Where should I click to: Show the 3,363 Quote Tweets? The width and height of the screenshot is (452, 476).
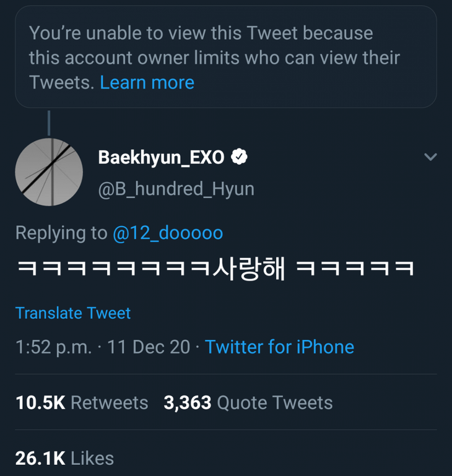click(x=248, y=403)
